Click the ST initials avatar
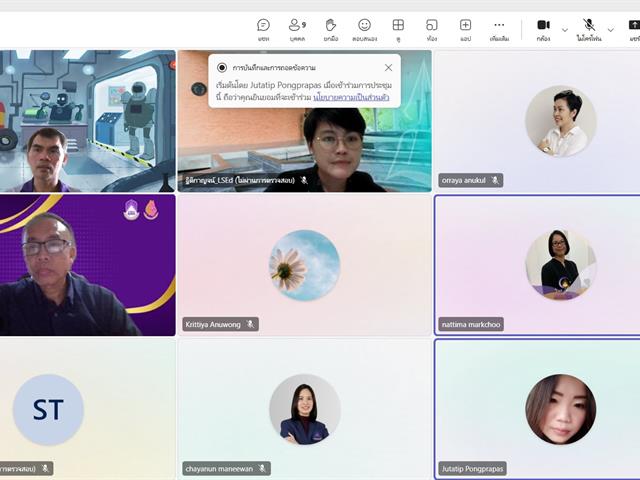 (48, 409)
